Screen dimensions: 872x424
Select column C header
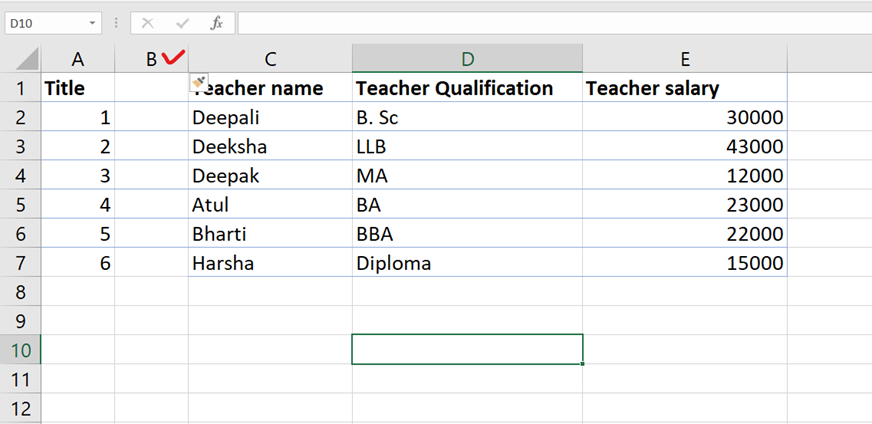pyautogui.click(x=270, y=59)
